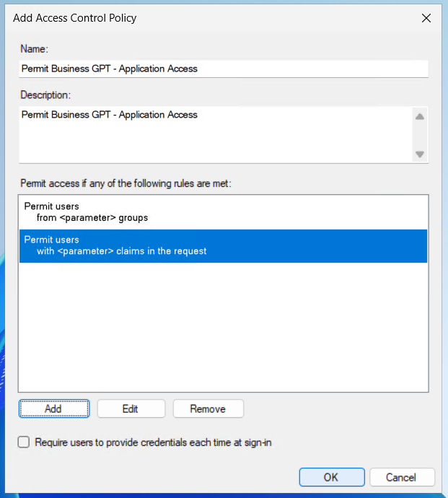Click the Name input field
This screenshot has height=498, width=448.
coord(224,69)
